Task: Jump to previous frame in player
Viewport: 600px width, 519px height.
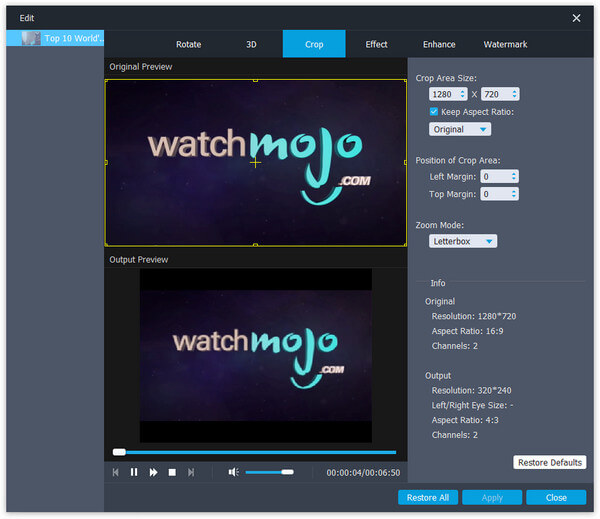Action: [116, 472]
